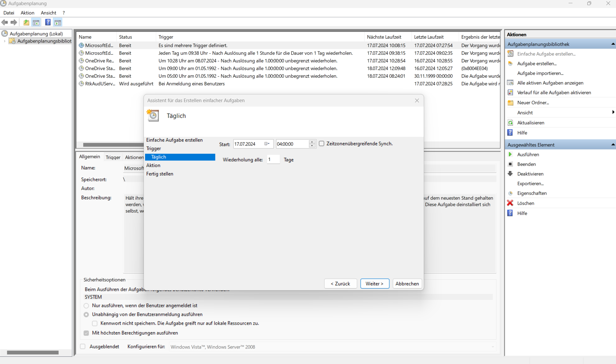Expand the Aufgabenplanungsbibliothek tree node

pos(5,41)
